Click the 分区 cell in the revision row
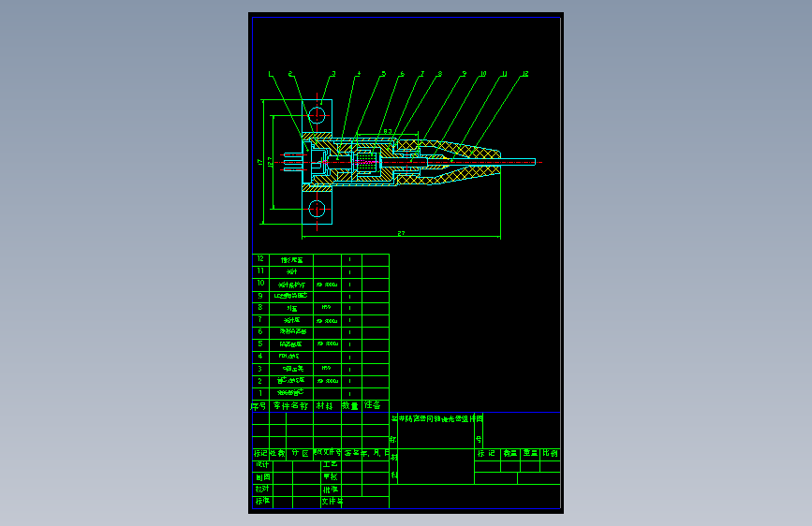 [x=300, y=453]
